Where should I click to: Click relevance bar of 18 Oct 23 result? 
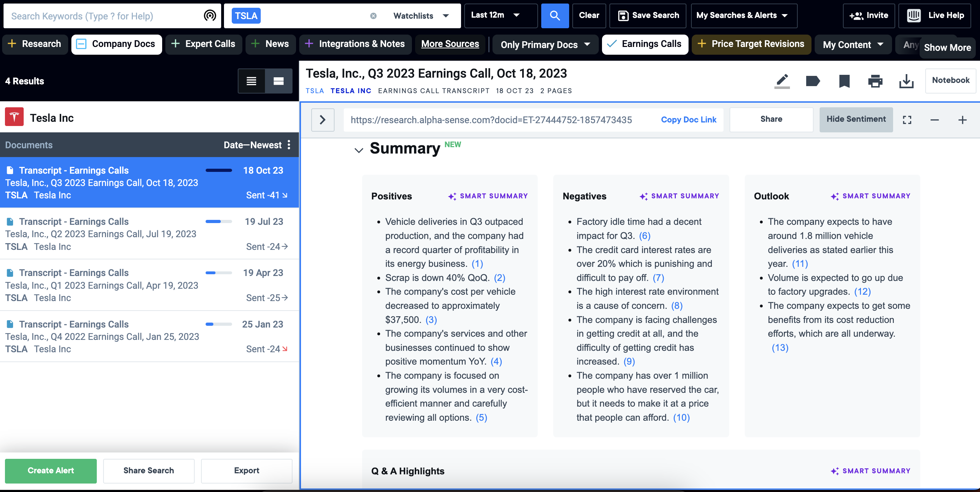pos(219,170)
